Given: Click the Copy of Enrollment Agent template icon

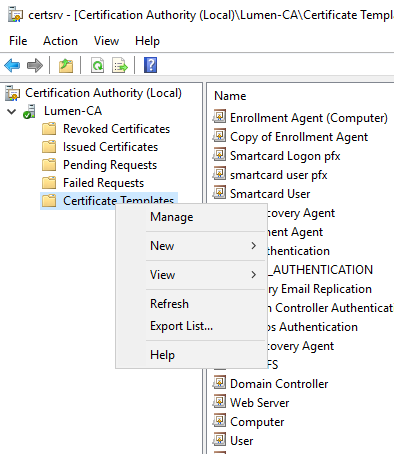Looking at the screenshot, I should [x=219, y=135].
